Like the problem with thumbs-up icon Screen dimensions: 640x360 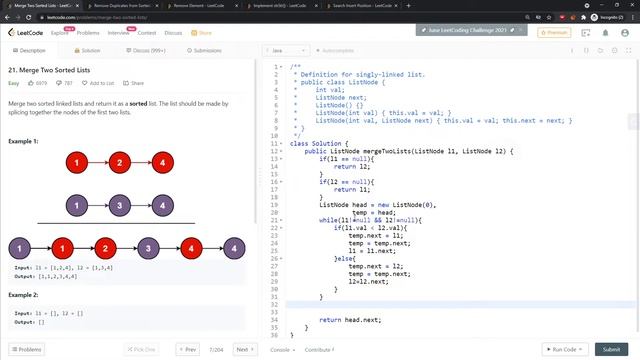coord(31,83)
